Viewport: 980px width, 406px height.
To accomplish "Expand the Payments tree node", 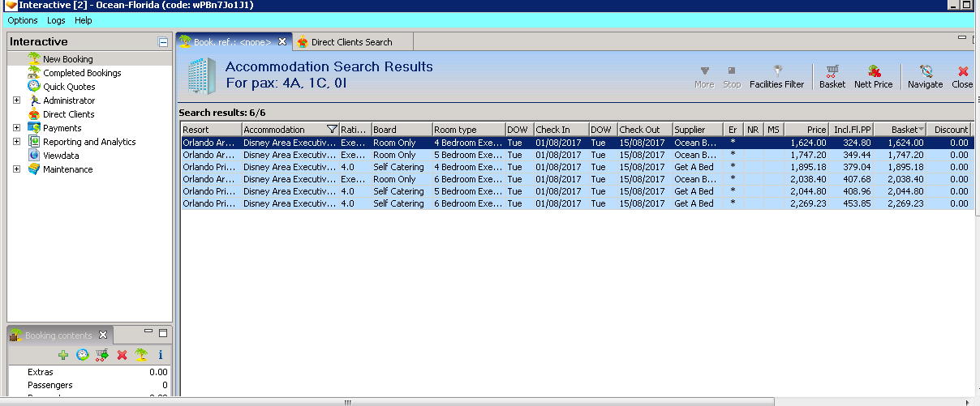I will pyautogui.click(x=17, y=128).
